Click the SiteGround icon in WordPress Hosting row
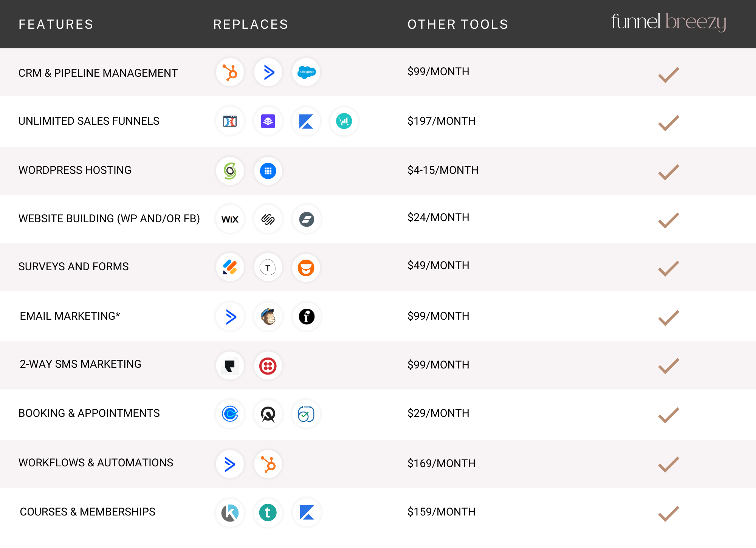This screenshot has height=548, width=756. [x=230, y=171]
